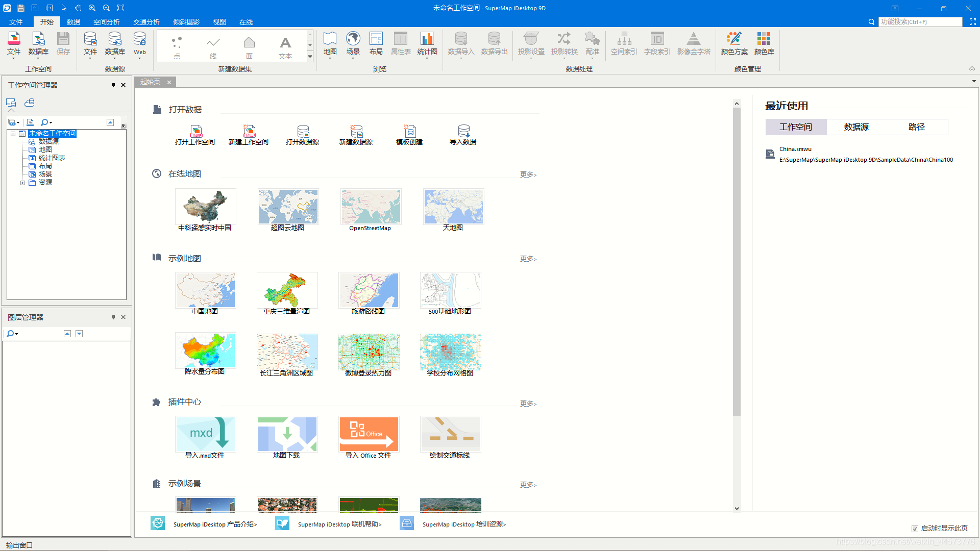The height and width of the screenshot is (551, 980).
Task: Click the 功能搜索 search field
Action: coord(920,22)
